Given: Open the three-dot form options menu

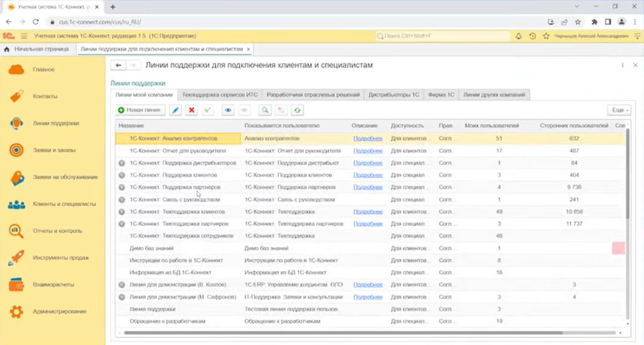Looking at the screenshot, I should point(622,65).
